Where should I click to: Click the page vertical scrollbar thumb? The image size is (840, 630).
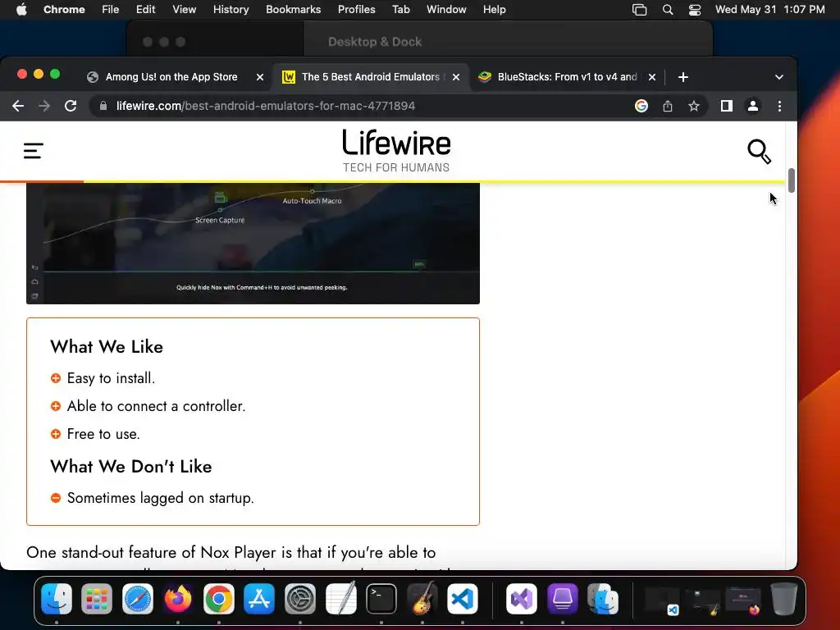pos(792,180)
